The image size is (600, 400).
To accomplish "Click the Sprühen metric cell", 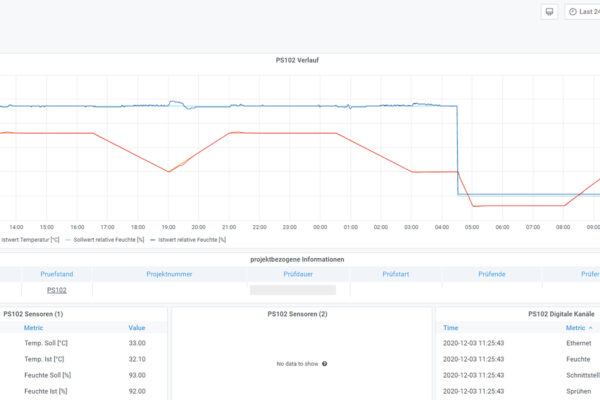I will pyautogui.click(x=578, y=391).
